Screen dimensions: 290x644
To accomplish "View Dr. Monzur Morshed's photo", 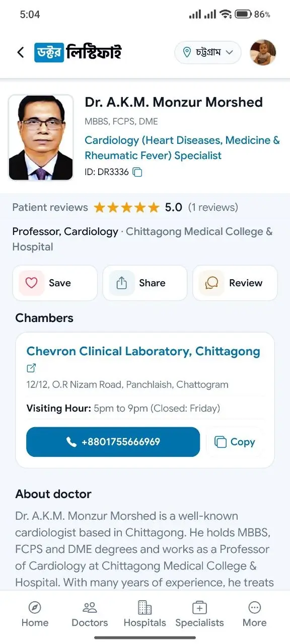I will [41, 137].
